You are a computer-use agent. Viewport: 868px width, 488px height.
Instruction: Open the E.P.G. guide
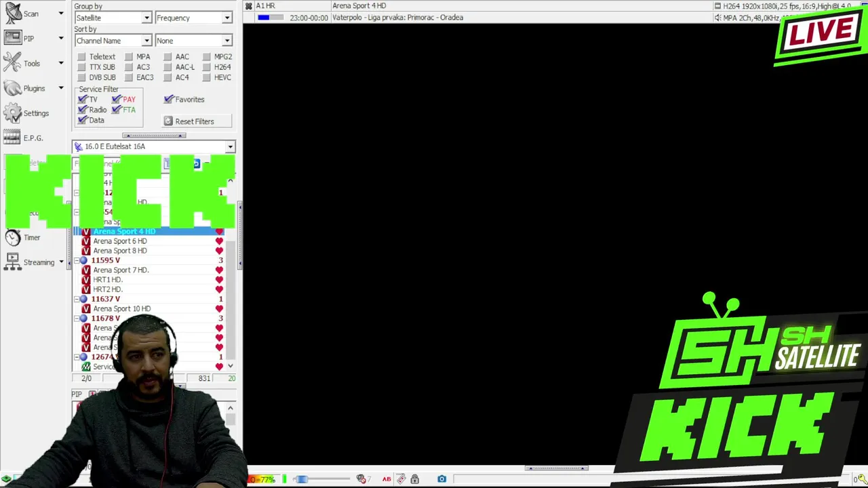pos(24,138)
